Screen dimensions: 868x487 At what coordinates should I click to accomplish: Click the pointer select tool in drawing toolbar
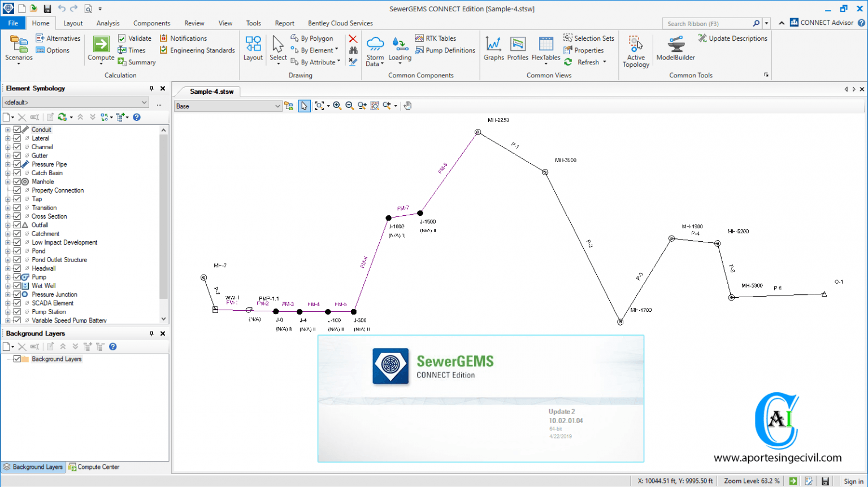coord(304,106)
